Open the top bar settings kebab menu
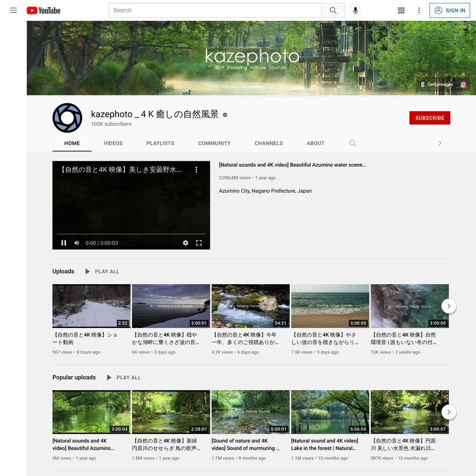Viewport: 476px width, 476px height. (419, 10)
